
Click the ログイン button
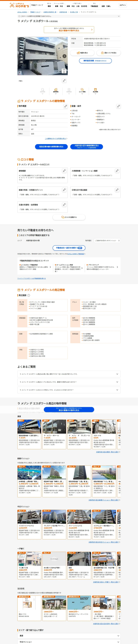[123, 5]
